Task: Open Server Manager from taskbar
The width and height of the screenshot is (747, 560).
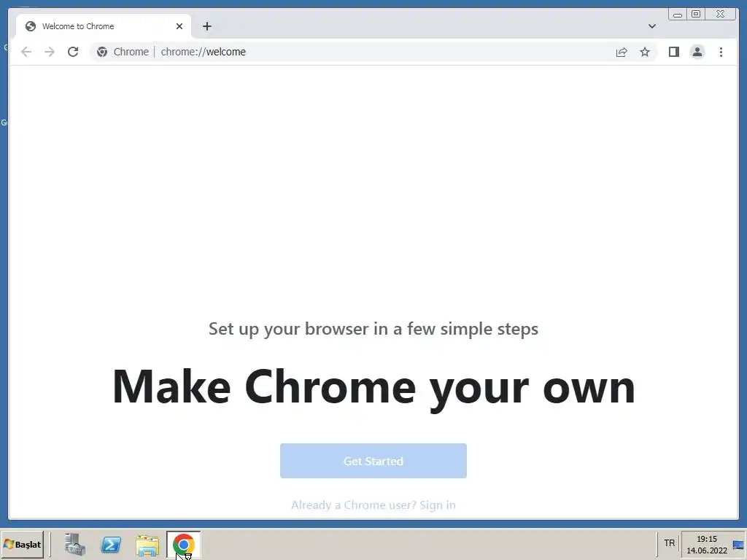Action: point(75,545)
